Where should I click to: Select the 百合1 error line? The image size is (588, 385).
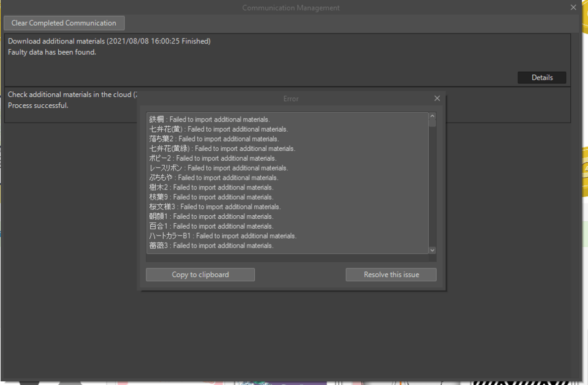(211, 226)
